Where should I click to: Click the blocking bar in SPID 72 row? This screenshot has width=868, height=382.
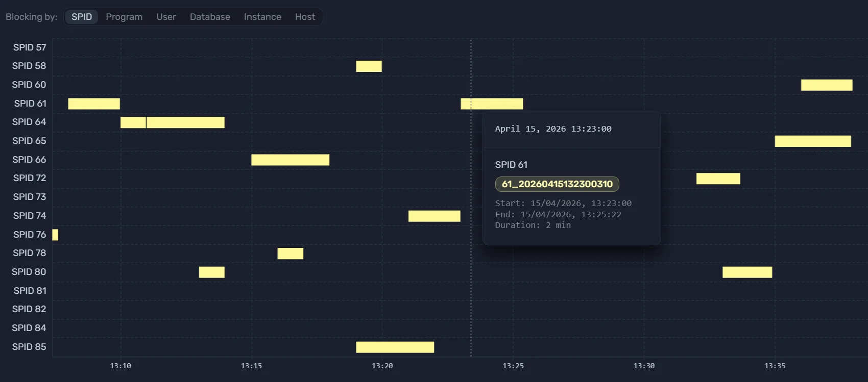pos(718,179)
